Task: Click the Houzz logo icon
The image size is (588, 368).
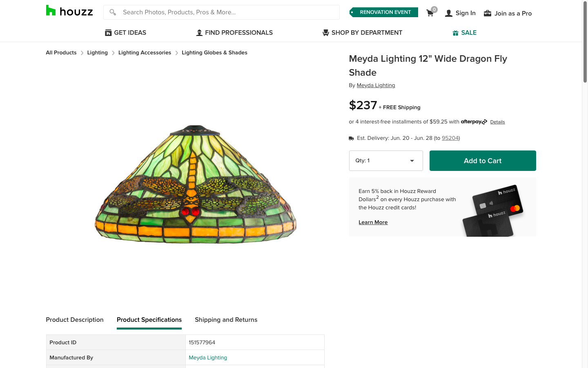Action: [51, 11]
